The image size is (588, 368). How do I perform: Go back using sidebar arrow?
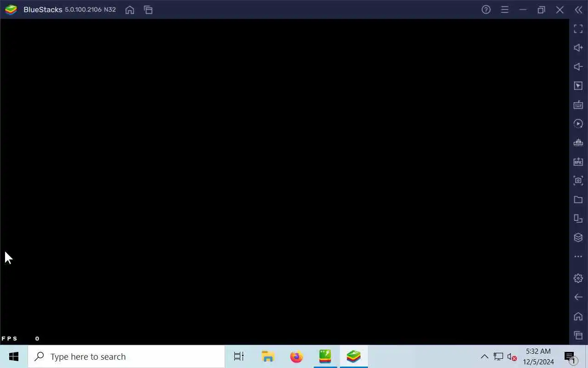[x=578, y=297]
